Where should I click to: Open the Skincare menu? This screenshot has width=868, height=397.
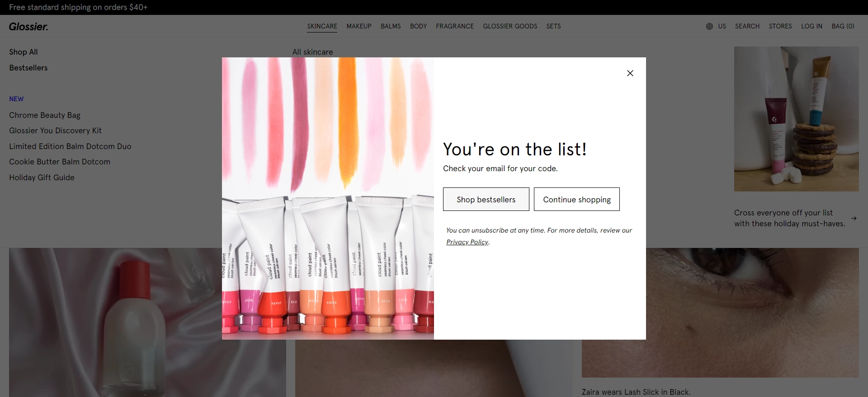(322, 26)
